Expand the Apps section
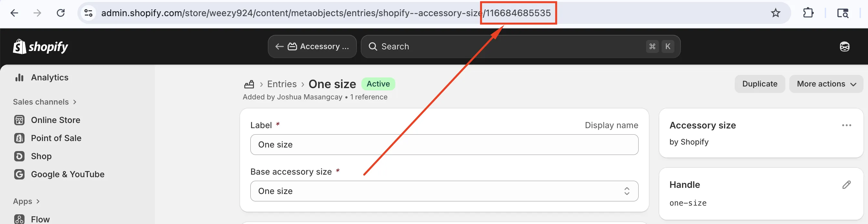Image resolution: width=868 pixels, height=224 pixels. pos(26,201)
